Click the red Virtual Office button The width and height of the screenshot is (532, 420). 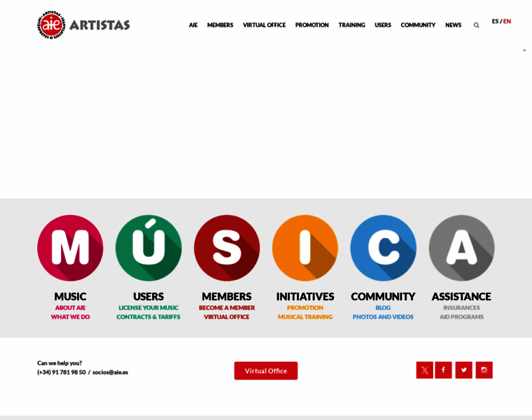click(266, 371)
